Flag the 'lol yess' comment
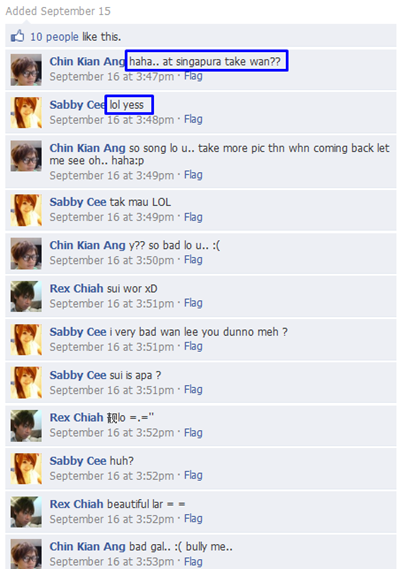This screenshot has width=400, height=569. (x=193, y=119)
